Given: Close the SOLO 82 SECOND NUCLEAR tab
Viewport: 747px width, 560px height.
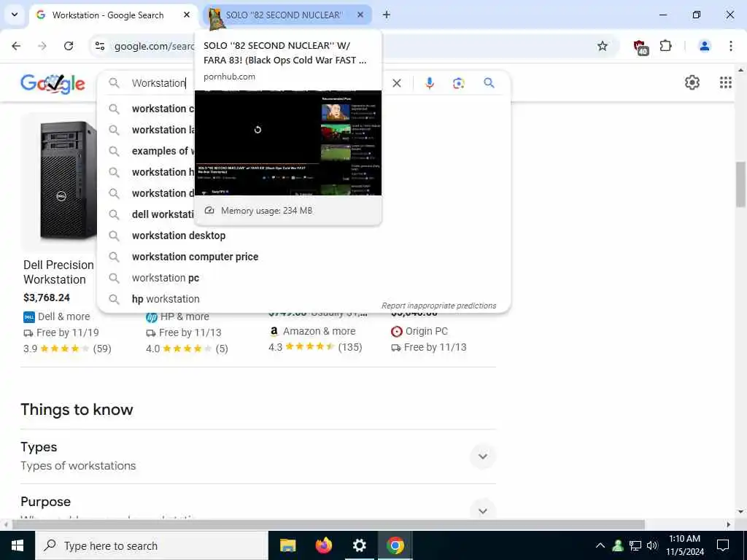Looking at the screenshot, I should [x=360, y=15].
